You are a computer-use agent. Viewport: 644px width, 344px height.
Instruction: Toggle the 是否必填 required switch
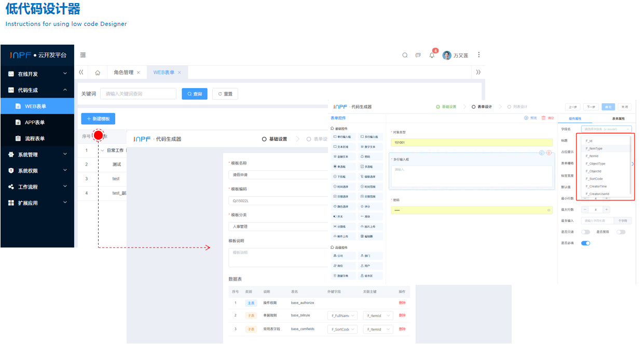(585, 243)
